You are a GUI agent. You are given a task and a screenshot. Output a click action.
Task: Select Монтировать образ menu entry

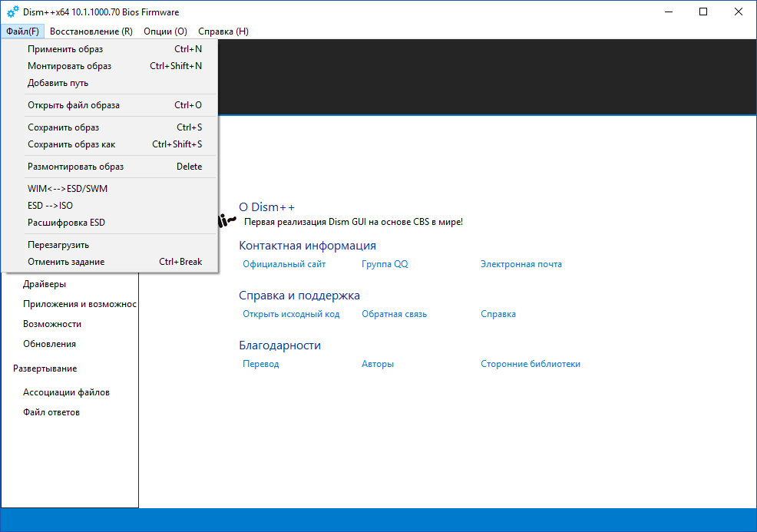(110, 66)
